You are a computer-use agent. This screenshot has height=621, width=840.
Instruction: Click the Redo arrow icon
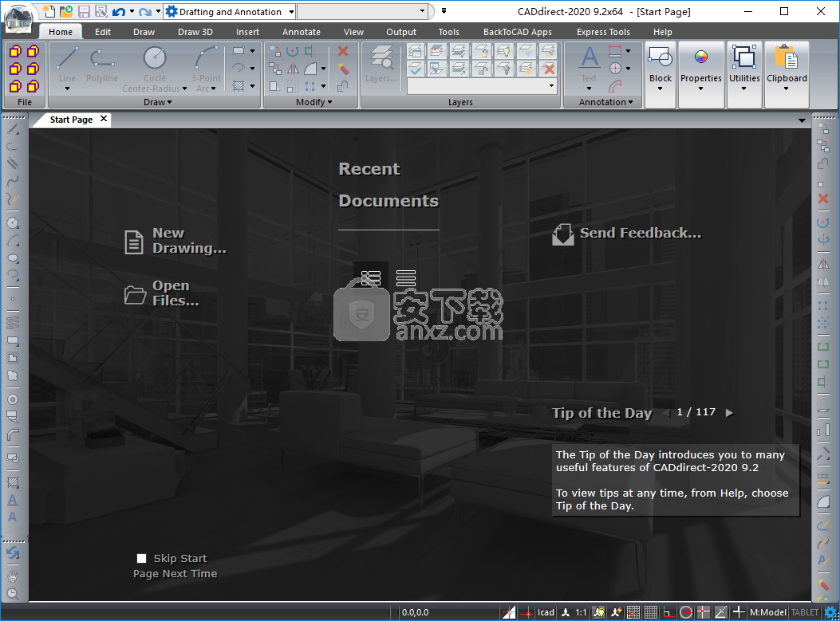pyautogui.click(x=144, y=11)
